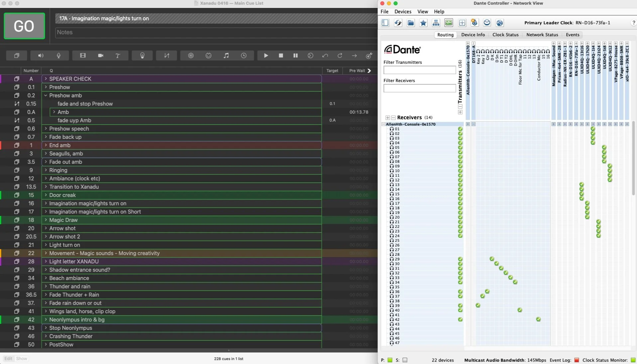
Task: Open Dante help question mark button
Action: [x=633, y=23]
